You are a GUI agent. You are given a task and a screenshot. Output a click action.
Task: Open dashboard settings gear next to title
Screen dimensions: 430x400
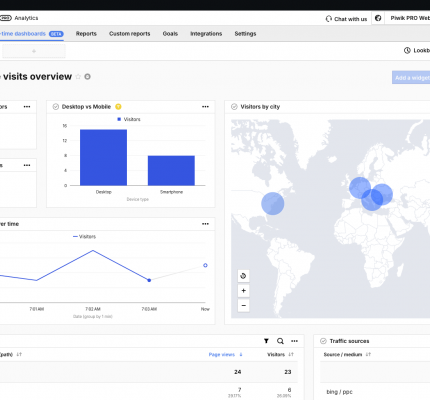[x=87, y=77]
